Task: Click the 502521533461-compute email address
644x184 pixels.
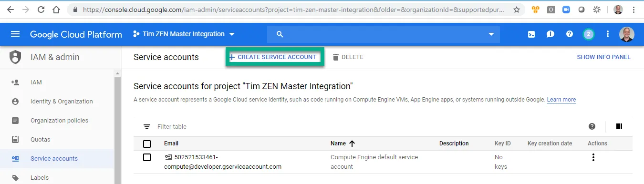Action: point(223,162)
